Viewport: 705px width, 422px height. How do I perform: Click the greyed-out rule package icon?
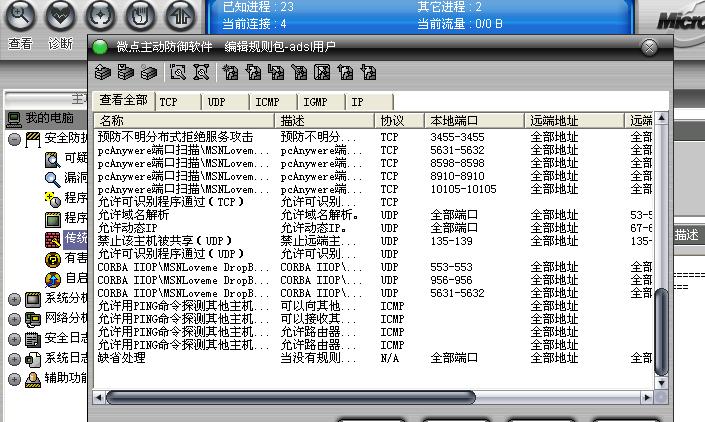coord(148,72)
